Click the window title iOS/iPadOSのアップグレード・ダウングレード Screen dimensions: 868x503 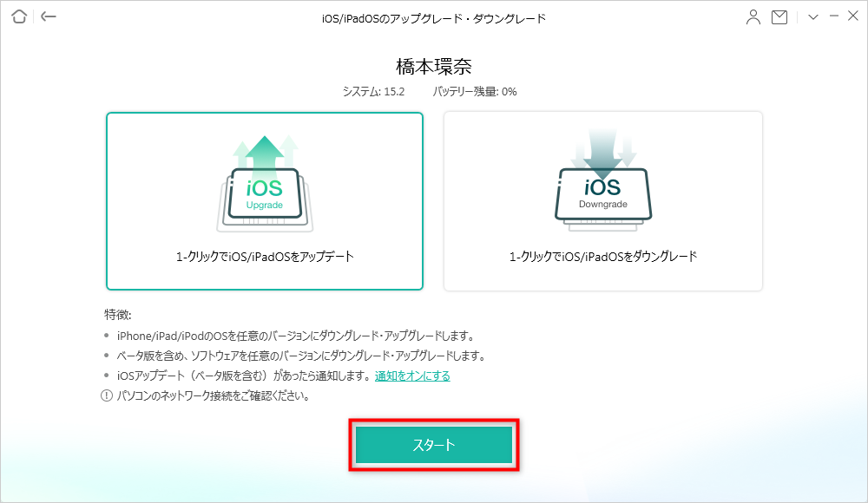pos(434,18)
